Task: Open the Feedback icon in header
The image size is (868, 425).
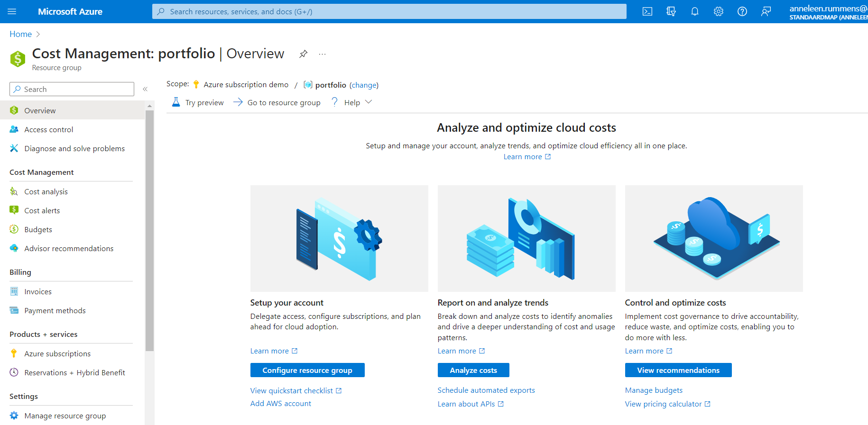Action: 766,11
